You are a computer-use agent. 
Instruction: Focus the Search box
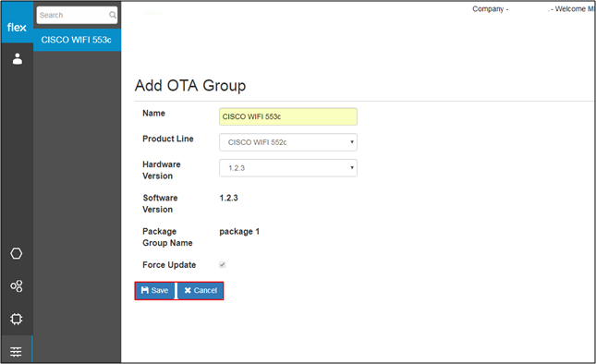point(78,15)
